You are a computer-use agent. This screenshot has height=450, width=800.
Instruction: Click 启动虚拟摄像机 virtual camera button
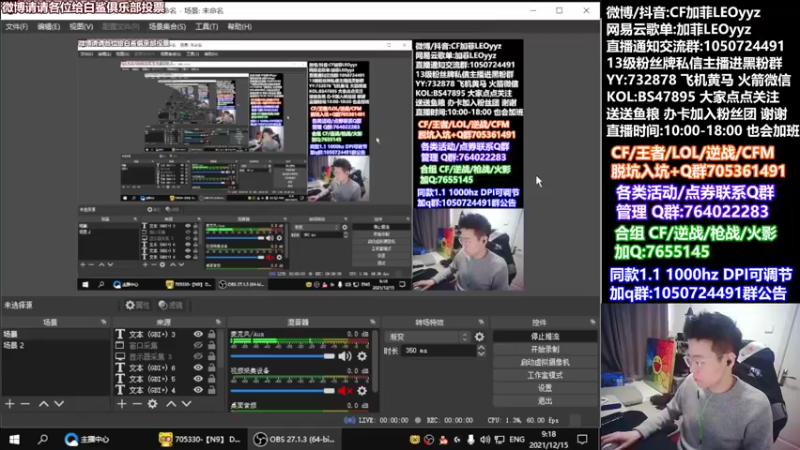tap(545, 362)
